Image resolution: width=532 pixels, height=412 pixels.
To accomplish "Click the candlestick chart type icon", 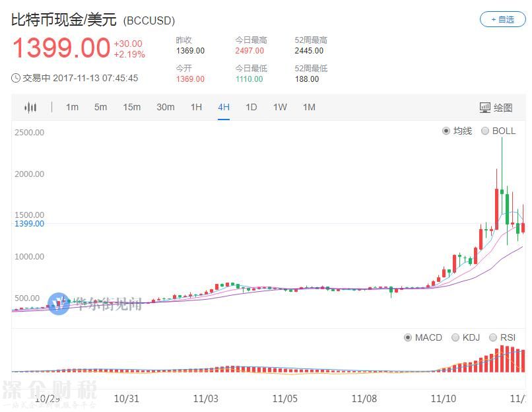I will pyautogui.click(x=30, y=108).
